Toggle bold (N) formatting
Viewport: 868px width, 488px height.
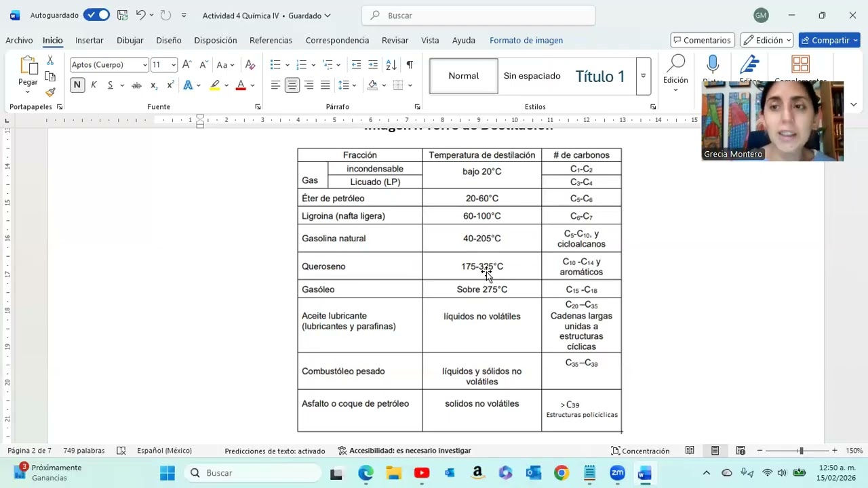click(77, 85)
